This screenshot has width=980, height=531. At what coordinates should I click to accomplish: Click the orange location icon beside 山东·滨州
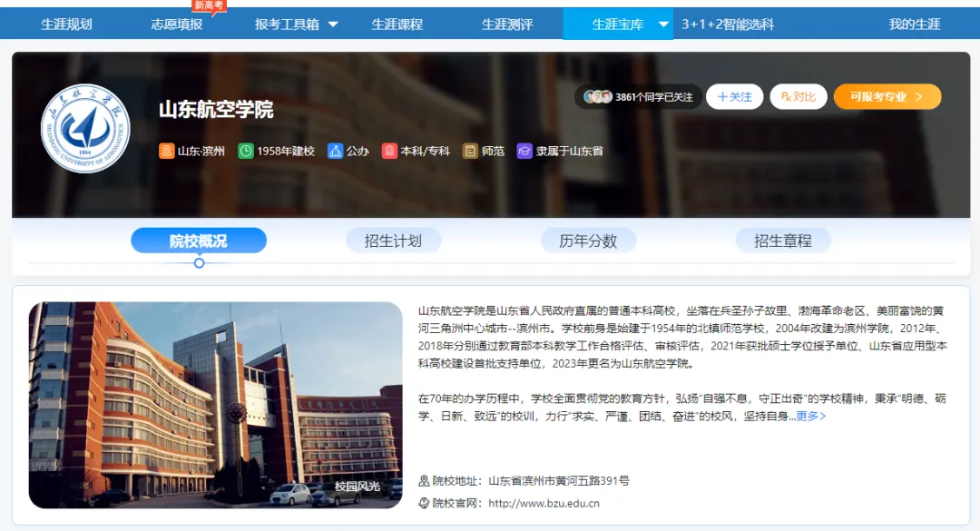point(166,151)
